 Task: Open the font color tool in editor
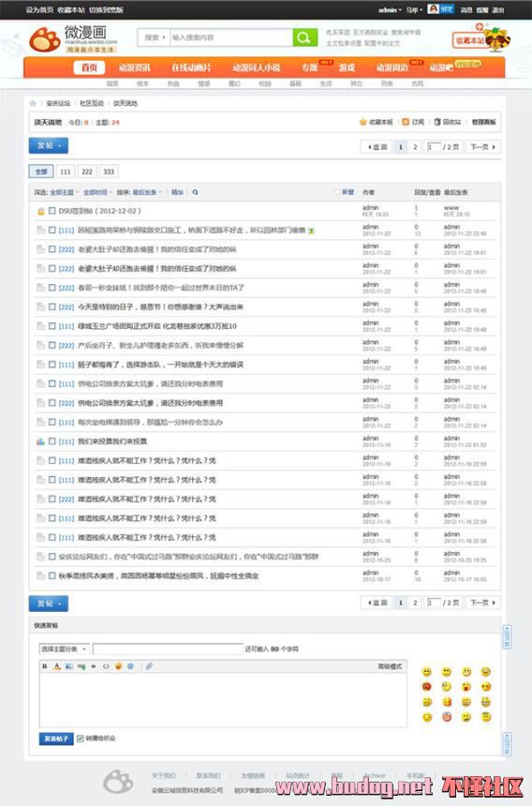point(57,666)
